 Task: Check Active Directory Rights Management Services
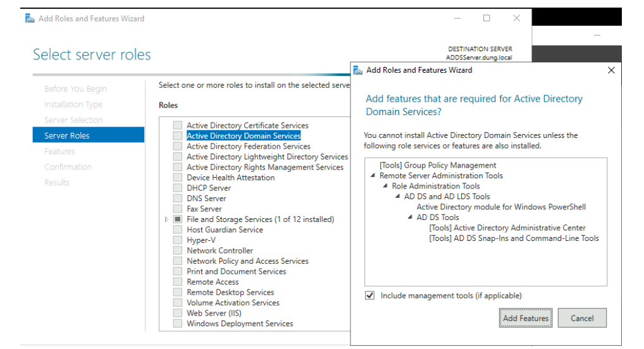(x=177, y=167)
